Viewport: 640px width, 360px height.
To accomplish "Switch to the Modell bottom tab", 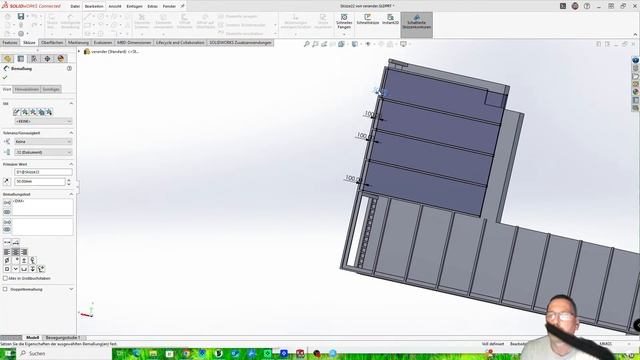I will [x=32, y=338].
